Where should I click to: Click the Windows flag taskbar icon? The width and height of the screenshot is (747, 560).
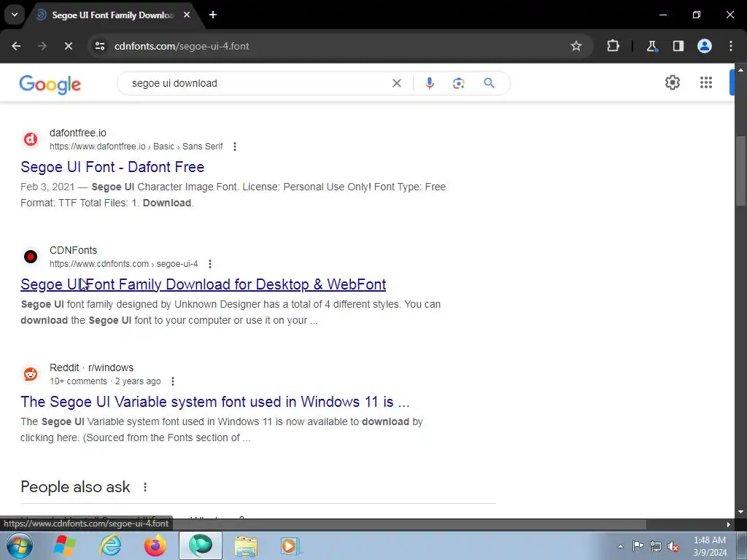click(64, 545)
